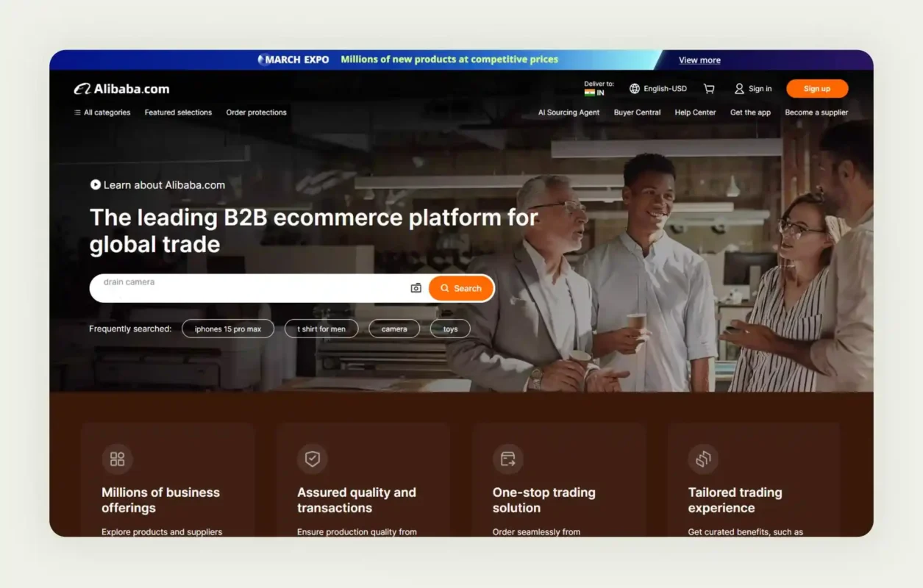Viewport: 923px width, 588px height.
Task: Open the English-USD language selector
Action: (x=659, y=88)
